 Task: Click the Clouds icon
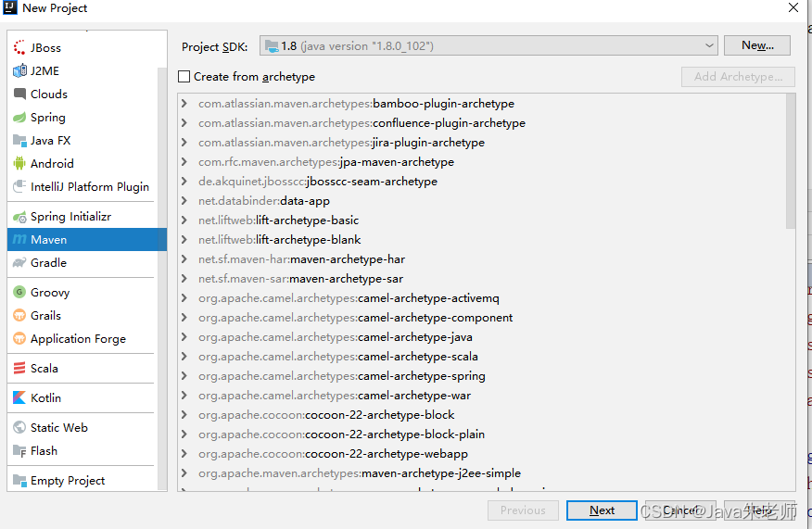(x=19, y=94)
